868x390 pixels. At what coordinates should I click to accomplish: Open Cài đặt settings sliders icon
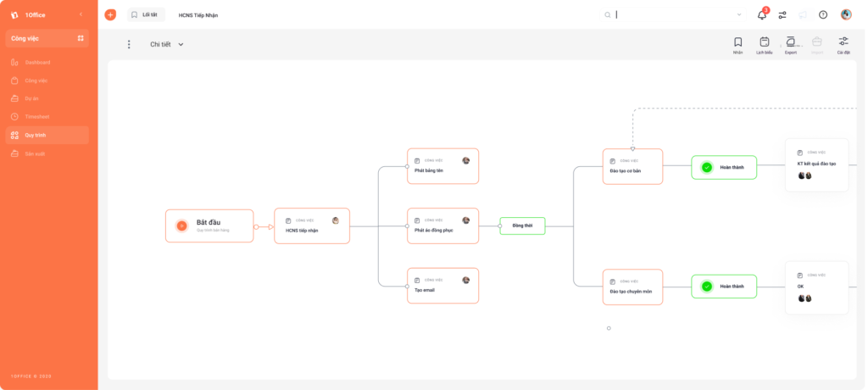click(x=843, y=42)
